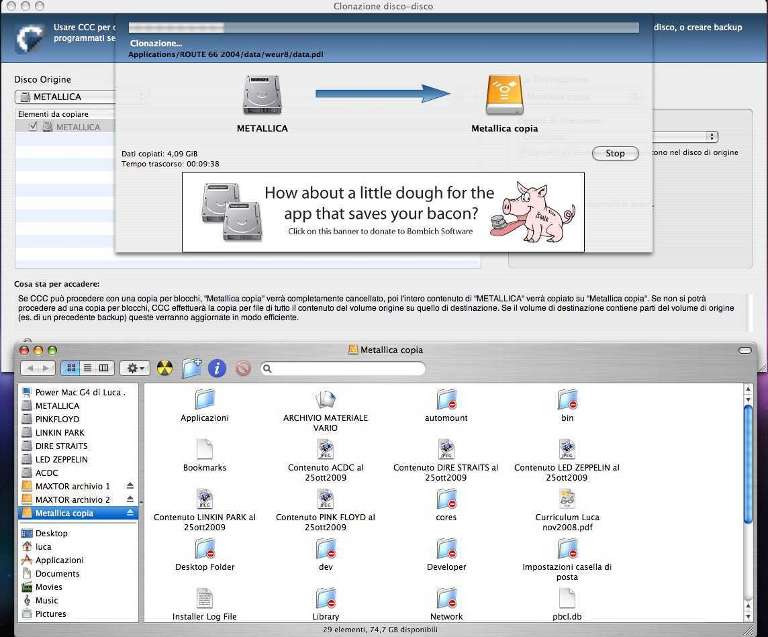Select the automount folder icon
The height and width of the screenshot is (637, 768).
pos(446,400)
